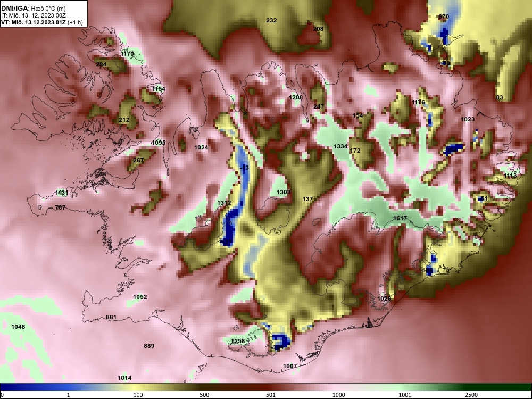532x399 pixels.
Task: Select the 1014 value at the bottom
Action: [x=124, y=378]
